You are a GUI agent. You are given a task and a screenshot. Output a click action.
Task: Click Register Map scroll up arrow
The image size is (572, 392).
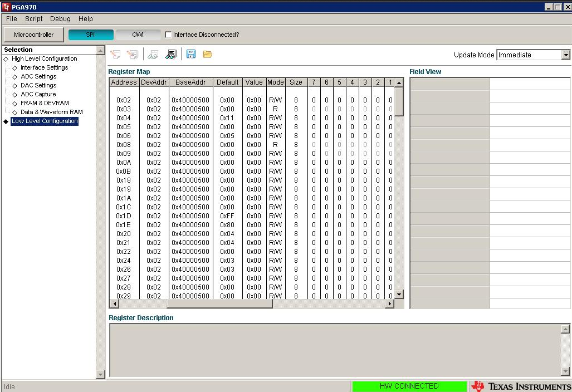tap(399, 83)
